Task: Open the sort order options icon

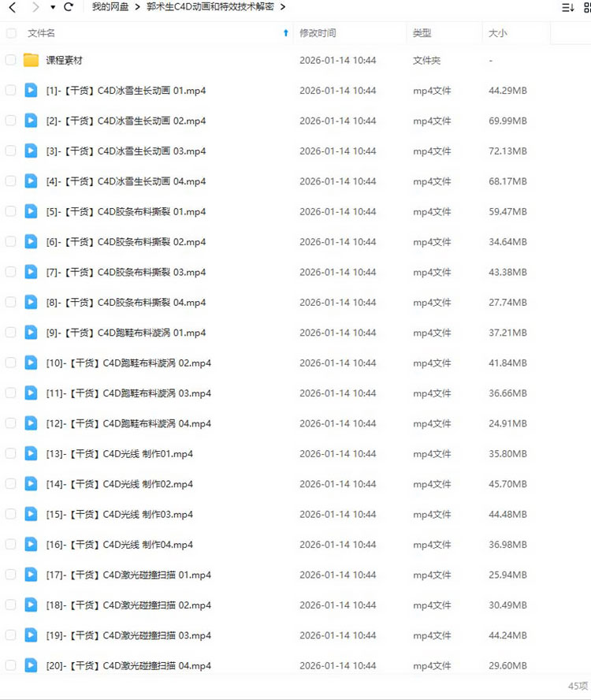Action: pos(567,7)
